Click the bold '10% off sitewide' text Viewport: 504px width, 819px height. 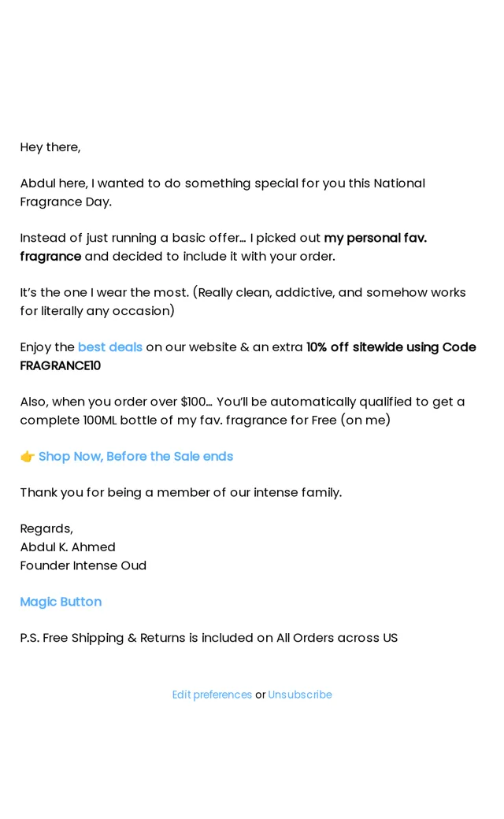click(354, 347)
